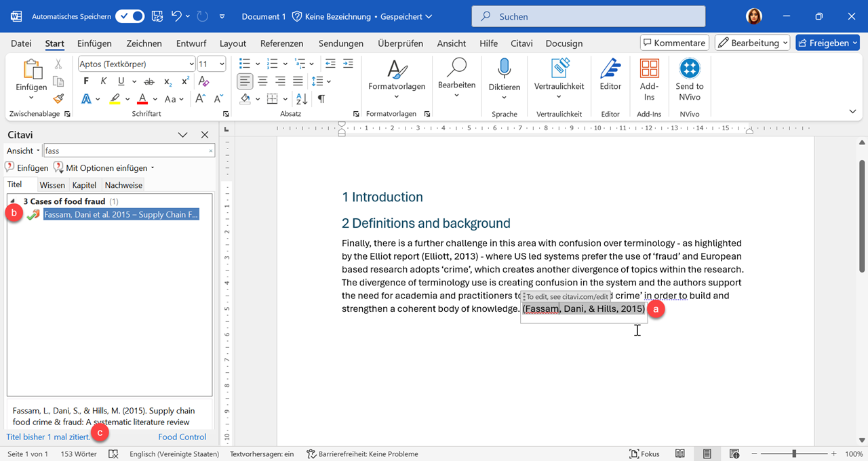
Task: Click the Send to NVivo icon
Action: 689,69
